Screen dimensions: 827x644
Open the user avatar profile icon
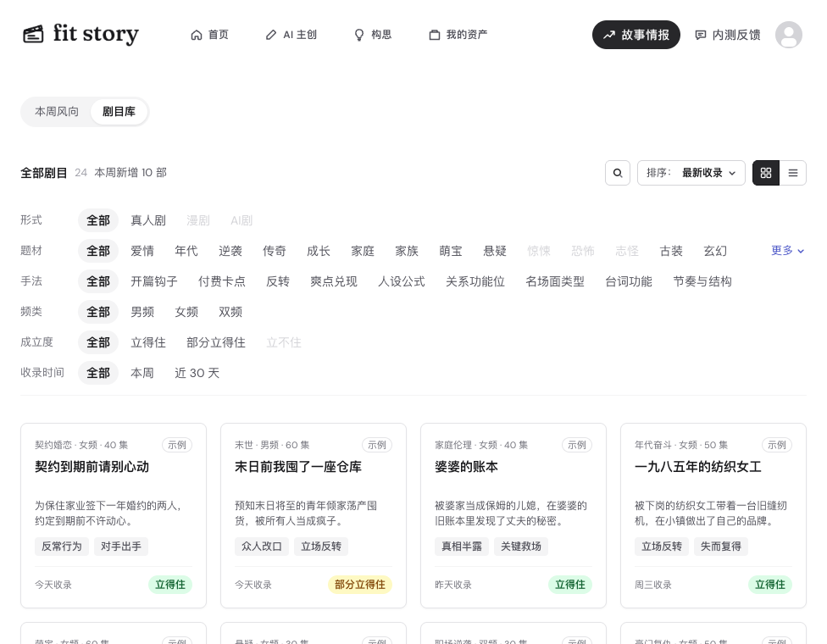pyautogui.click(x=789, y=35)
